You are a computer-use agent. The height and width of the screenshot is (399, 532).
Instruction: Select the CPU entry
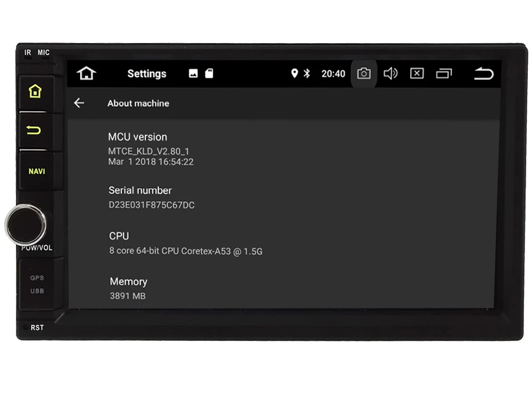pyautogui.click(x=283, y=244)
